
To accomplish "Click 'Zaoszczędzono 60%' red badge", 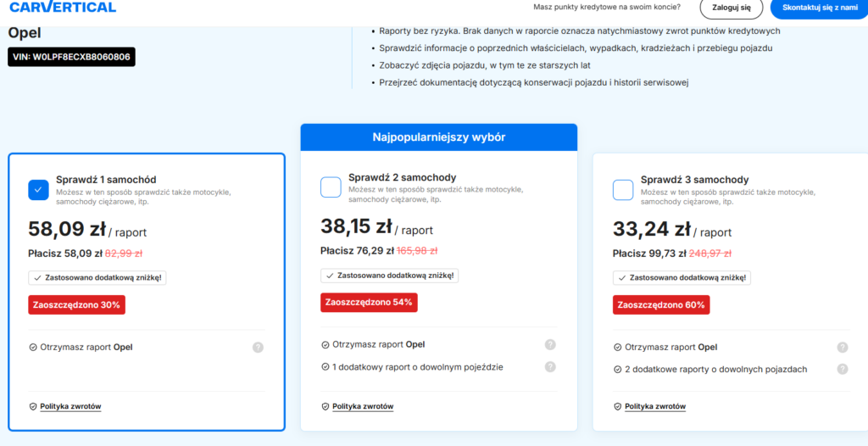I will click(x=660, y=304).
